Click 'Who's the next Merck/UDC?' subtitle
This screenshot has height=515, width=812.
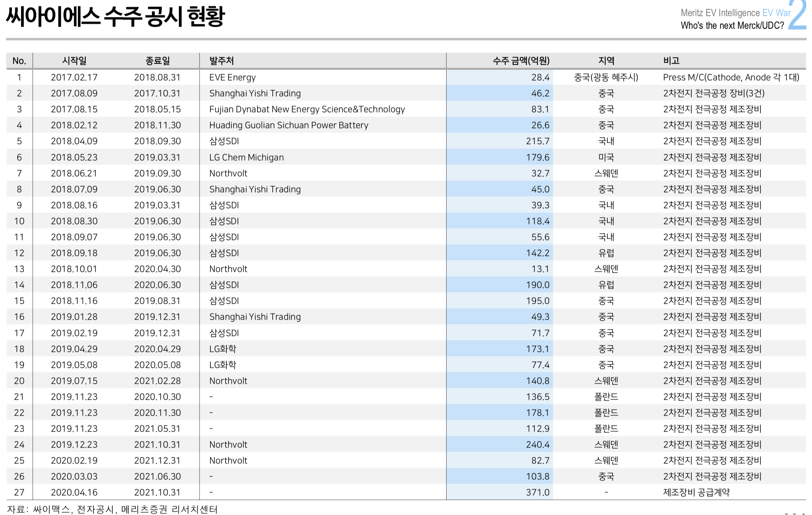732,26
